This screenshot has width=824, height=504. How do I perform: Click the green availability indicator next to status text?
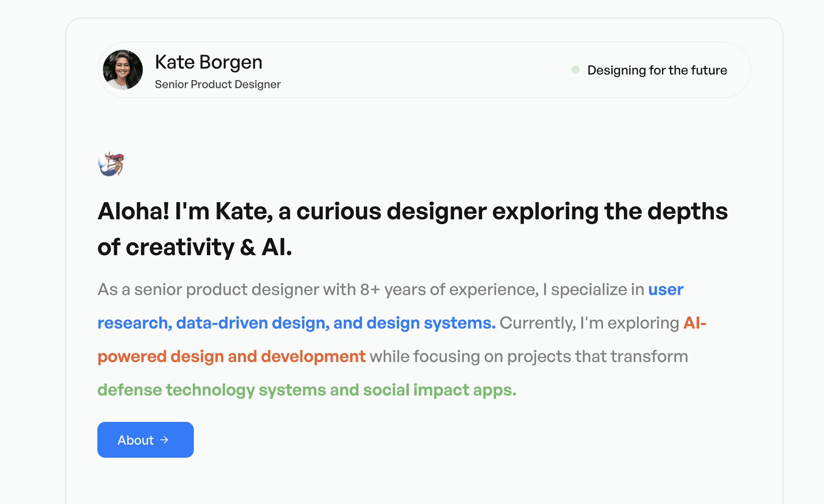[575, 70]
